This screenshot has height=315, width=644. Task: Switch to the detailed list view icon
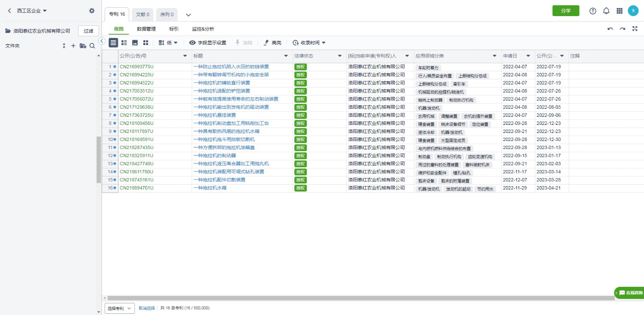click(x=124, y=43)
